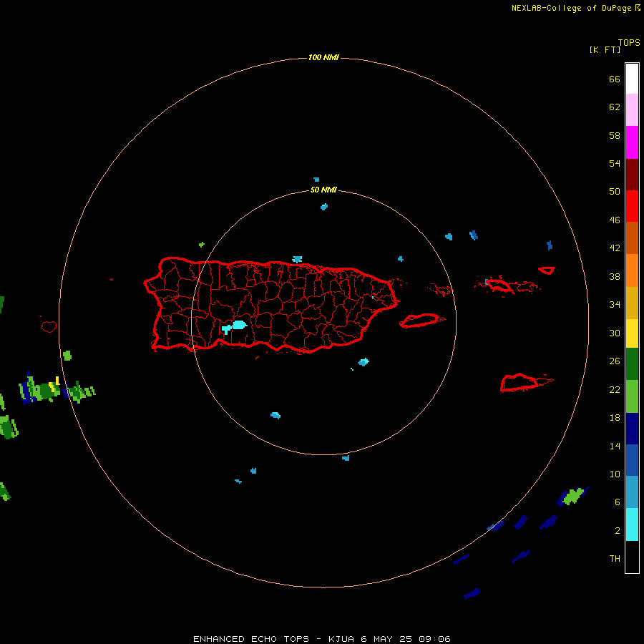Click the legend value "6"
644x644 pixels.
pos(618,502)
